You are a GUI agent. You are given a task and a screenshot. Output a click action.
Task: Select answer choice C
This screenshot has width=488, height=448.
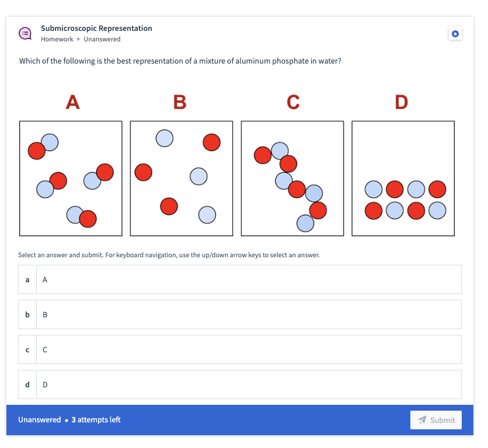coord(239,349)
